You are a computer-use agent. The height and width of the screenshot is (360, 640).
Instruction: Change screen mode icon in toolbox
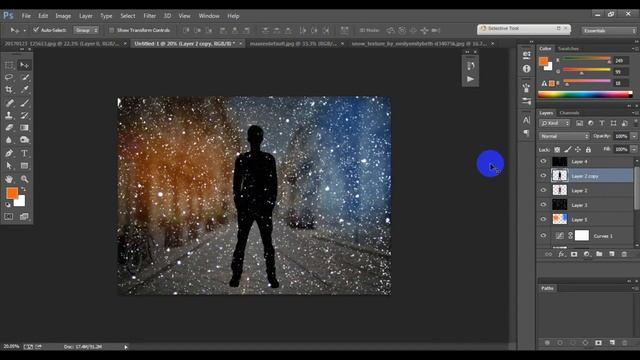pos(24,217)
